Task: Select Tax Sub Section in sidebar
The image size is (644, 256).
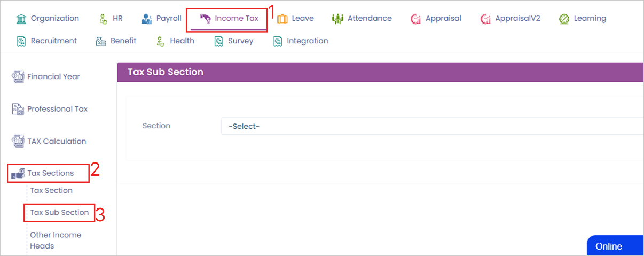Action: coord(59,213)
